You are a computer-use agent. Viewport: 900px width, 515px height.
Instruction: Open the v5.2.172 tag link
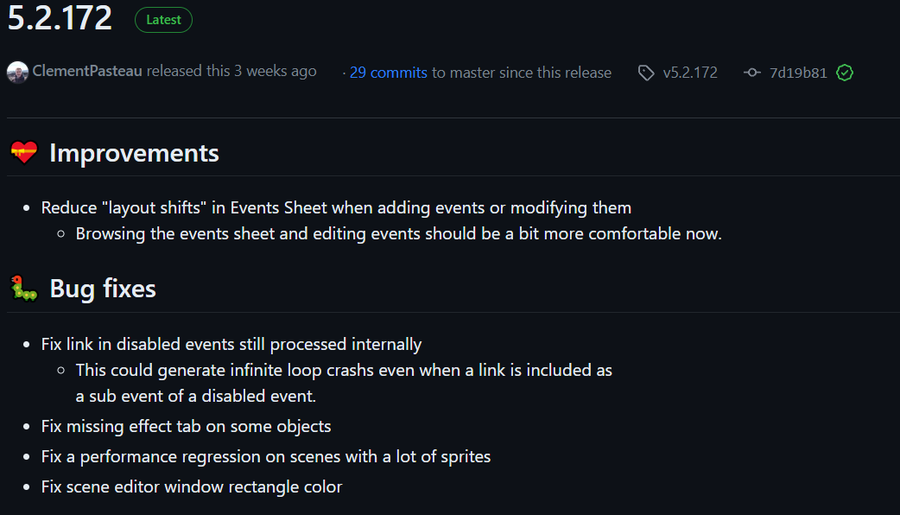coord(690,73)
